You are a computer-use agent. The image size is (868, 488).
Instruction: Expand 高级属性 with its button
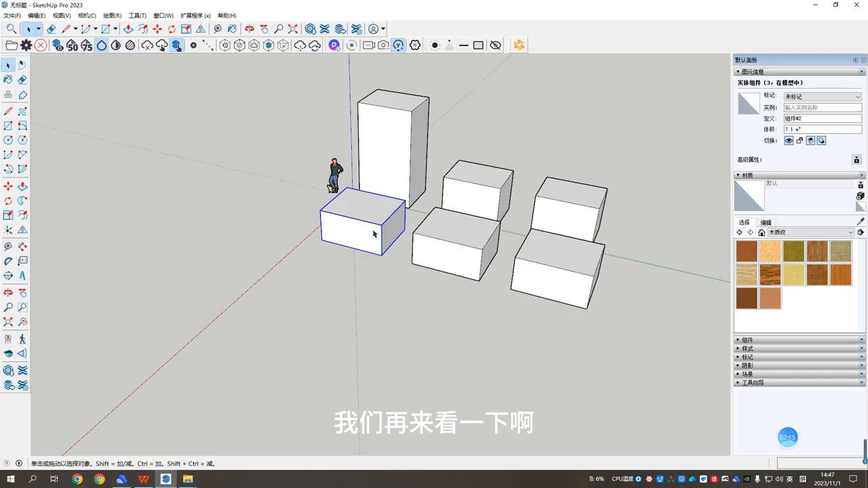pyautogui.click(x=856, y=159)
